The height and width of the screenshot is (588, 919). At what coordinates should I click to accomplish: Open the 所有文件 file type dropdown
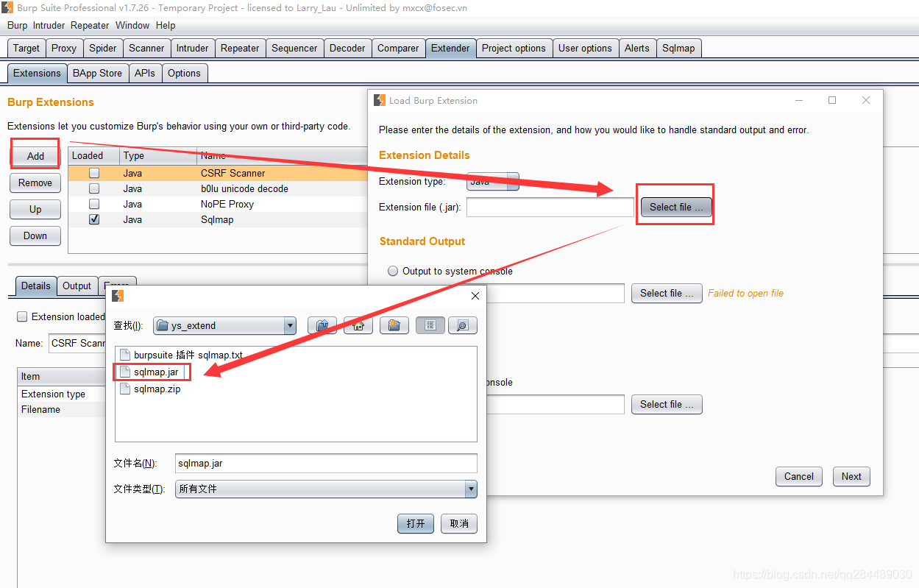pyautogui.click(x=326, y=489)
